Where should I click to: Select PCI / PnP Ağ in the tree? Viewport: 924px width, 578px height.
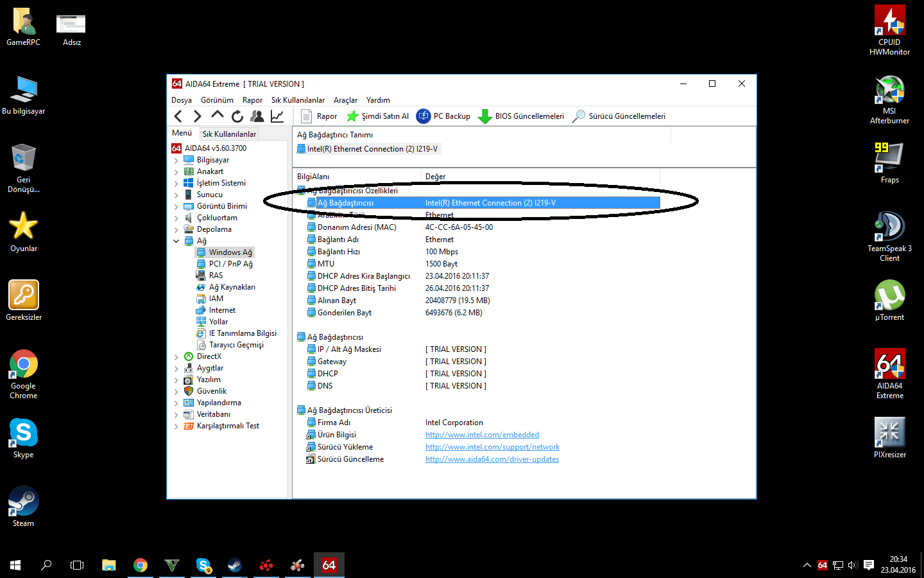pos(230,264)
